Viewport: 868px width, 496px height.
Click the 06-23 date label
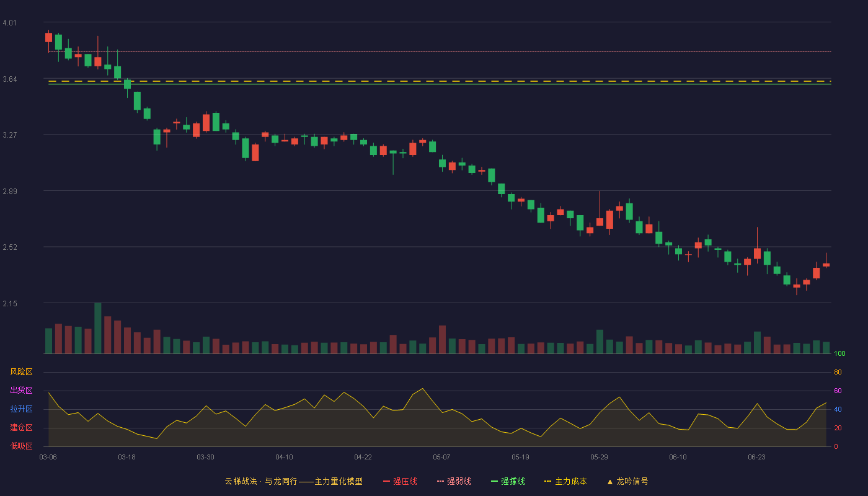click(756, 457)
